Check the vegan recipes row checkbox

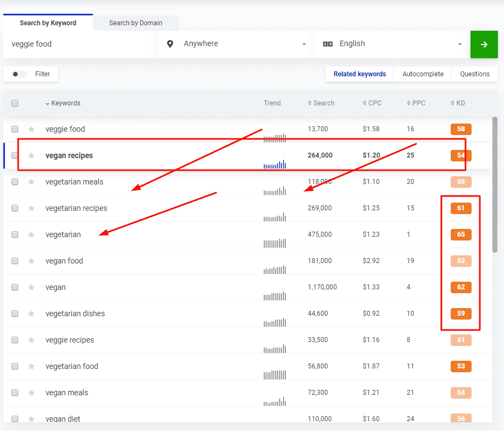point(15,155)
